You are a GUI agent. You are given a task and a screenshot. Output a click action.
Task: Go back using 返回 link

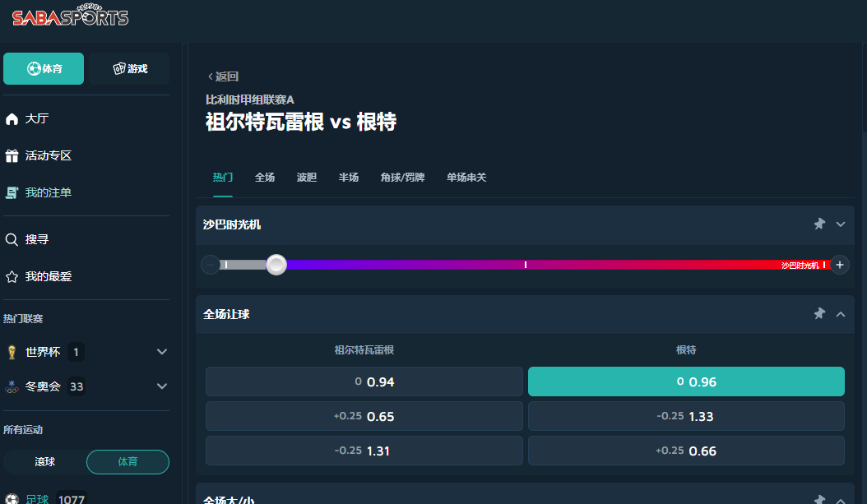(223, 76)
